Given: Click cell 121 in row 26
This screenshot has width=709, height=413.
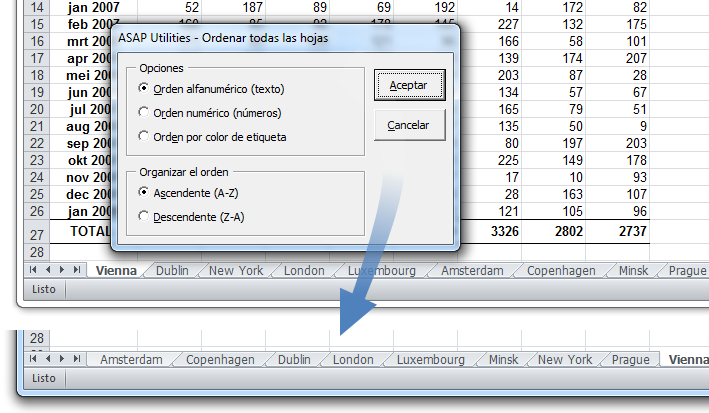Looking at the screenshot, I should [490, 211].
